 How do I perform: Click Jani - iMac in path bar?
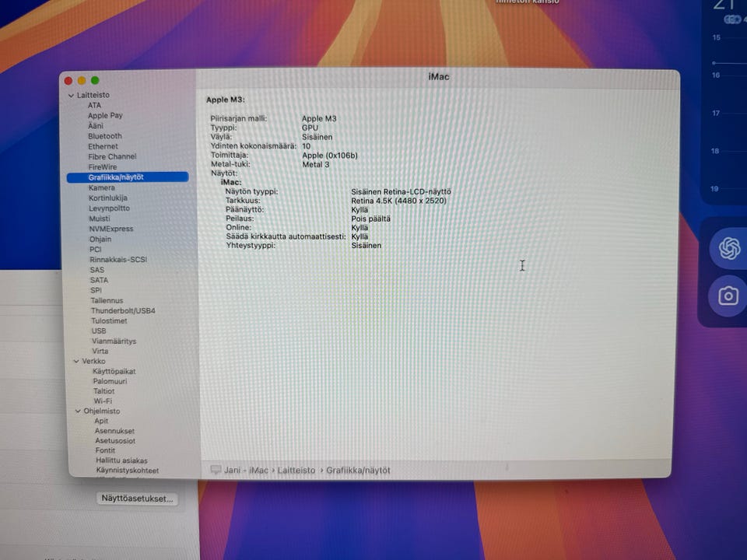click(247, 471)
